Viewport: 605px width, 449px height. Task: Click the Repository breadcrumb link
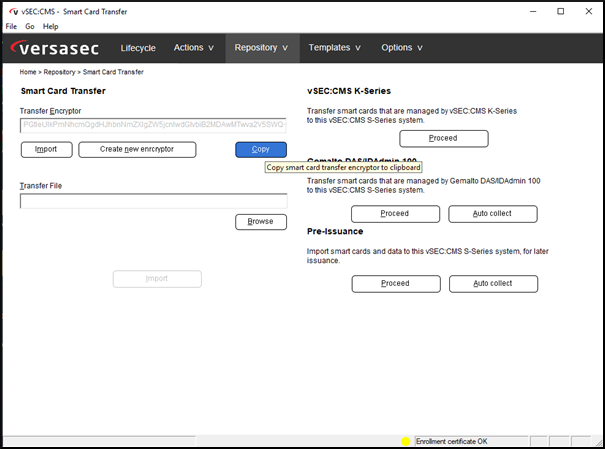pos(59,72)
